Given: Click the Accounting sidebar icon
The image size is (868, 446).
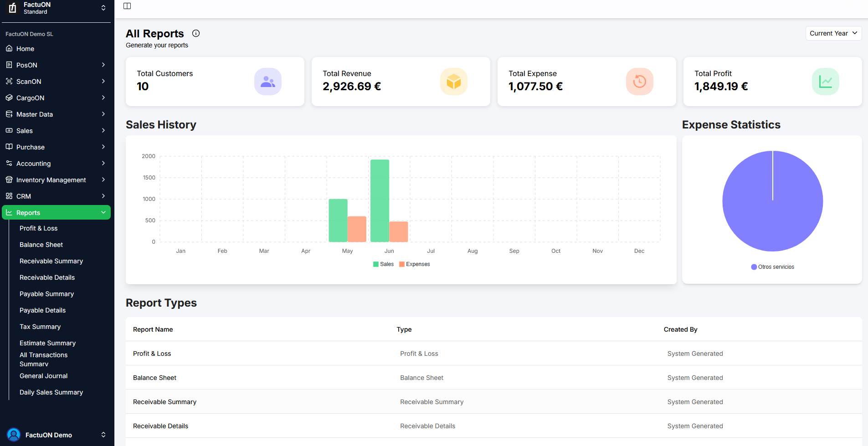Looking at the screenshot, I should click(9, 163).
